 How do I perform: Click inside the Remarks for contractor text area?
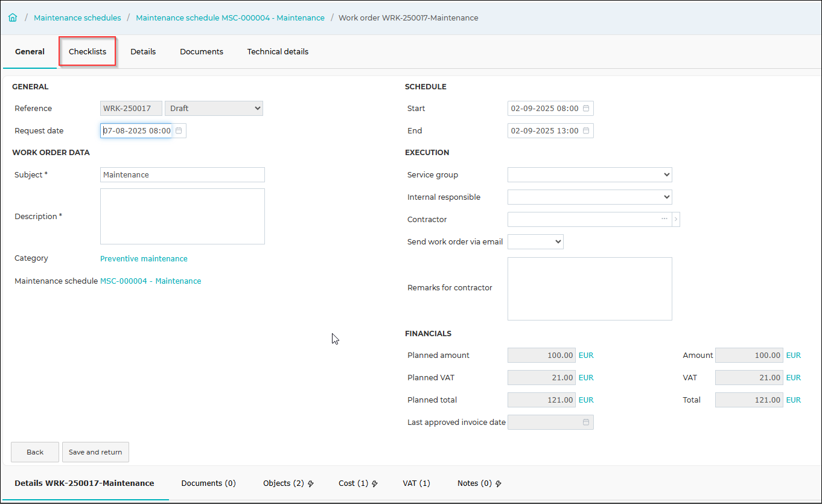[x=590, y=289]
